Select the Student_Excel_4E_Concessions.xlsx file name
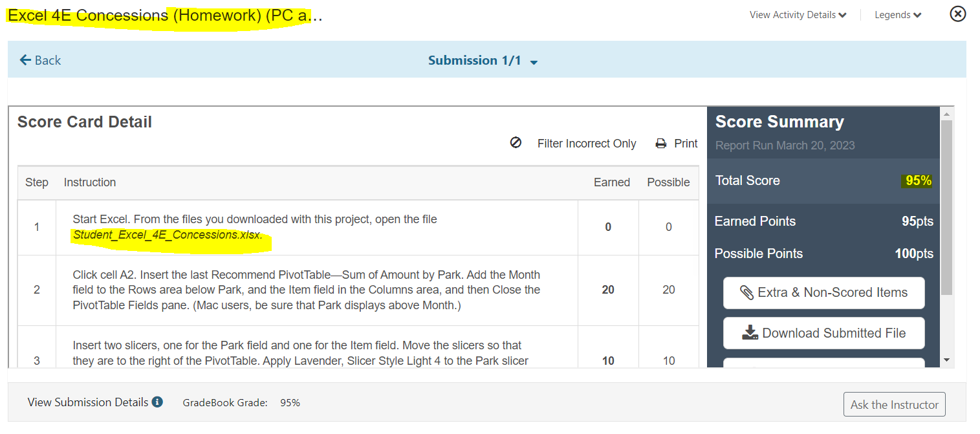The width and height of the screenshot is (980, 434). point(168,235)
